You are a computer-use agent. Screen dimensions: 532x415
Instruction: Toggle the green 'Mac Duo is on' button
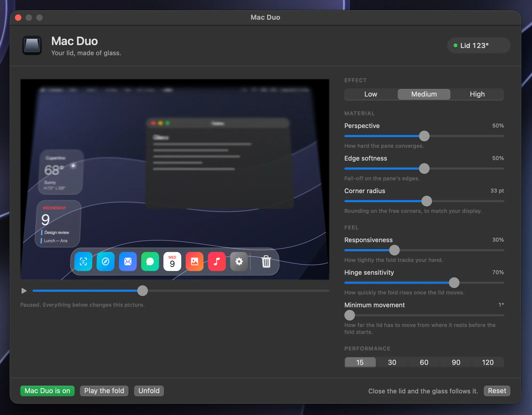pos(47,391)
